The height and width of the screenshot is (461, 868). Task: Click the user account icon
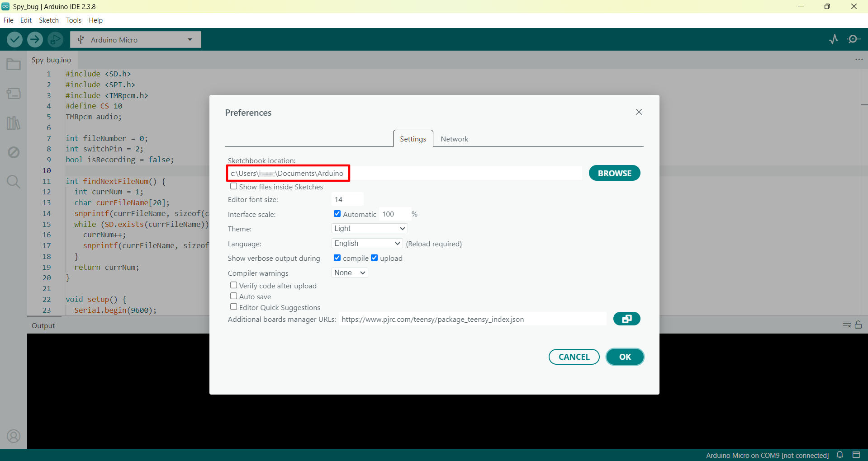click(x=14, y=436)
